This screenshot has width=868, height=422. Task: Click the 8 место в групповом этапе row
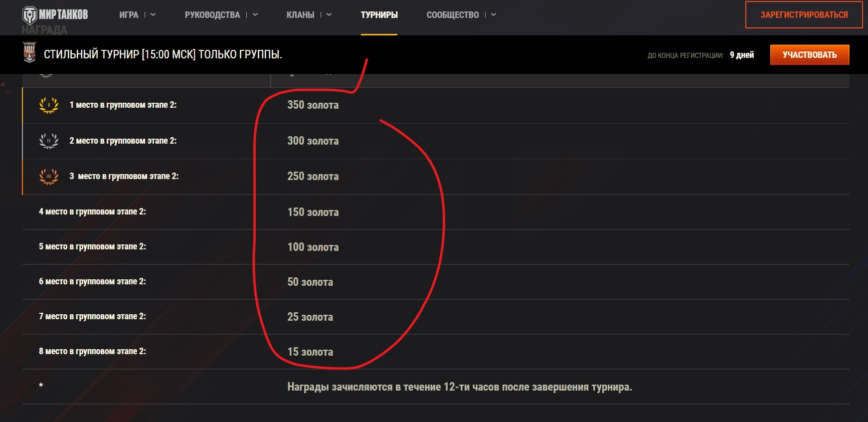point(92,351)
